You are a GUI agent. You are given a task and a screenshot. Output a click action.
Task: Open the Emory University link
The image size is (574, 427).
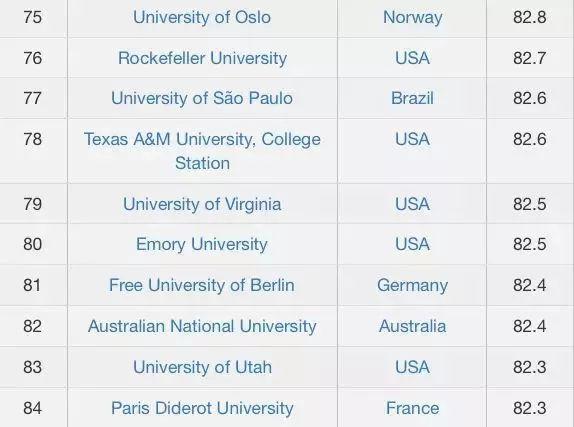202,244
